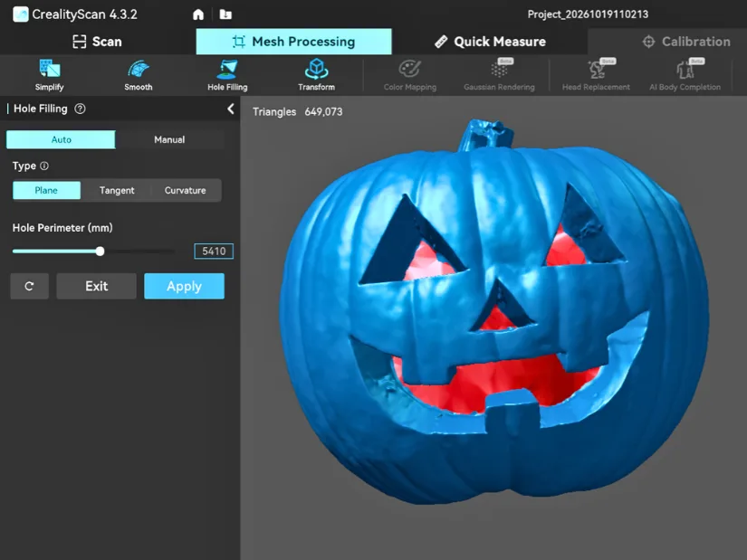Screen dimensions: 747x560
Task: Click the Hole Perimeter slider handle
Action: click(100, 251)
